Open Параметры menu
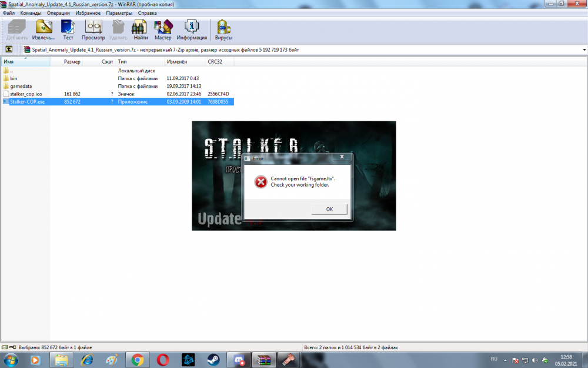Image resolution: width=588 pixels, height=368 pixels. point(119,13)
